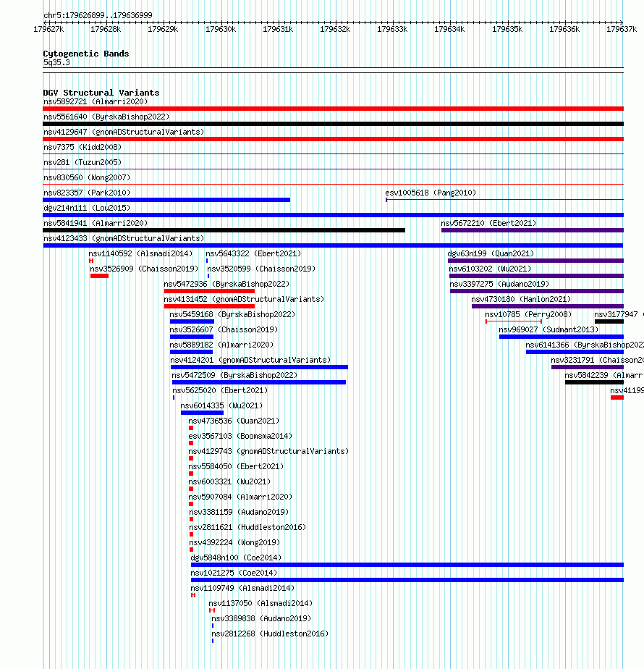This screenshot has width=644, height=669.
Task: Click the purple bar under nsv6103202 (Wu2021)
Action: pos(536,276)
